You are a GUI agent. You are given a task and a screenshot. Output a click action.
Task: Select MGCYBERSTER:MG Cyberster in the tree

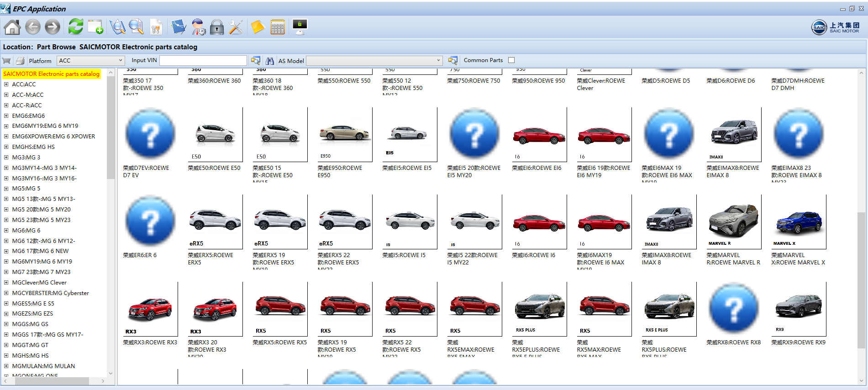50,293
